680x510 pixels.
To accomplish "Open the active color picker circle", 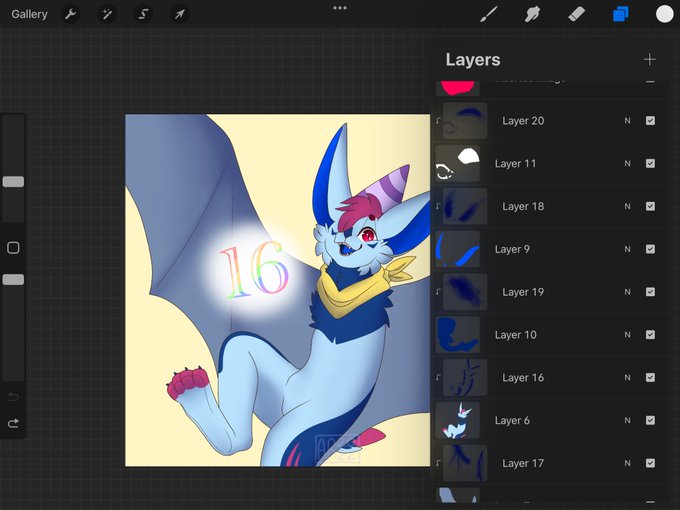I will point(664,14).
